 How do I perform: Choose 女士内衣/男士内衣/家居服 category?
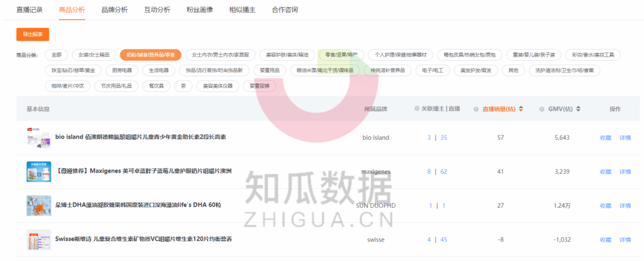pyautogui.click(x=220, y=55)
